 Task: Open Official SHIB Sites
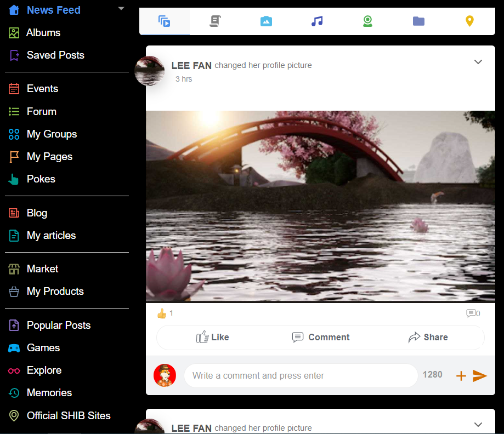pyautogui.click(x=69, y=416)
